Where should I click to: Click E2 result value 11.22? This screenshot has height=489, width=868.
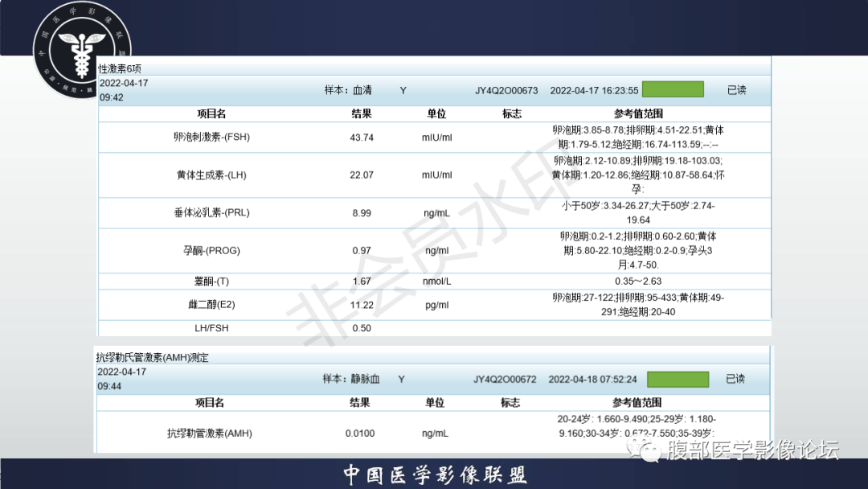[362, 305]
